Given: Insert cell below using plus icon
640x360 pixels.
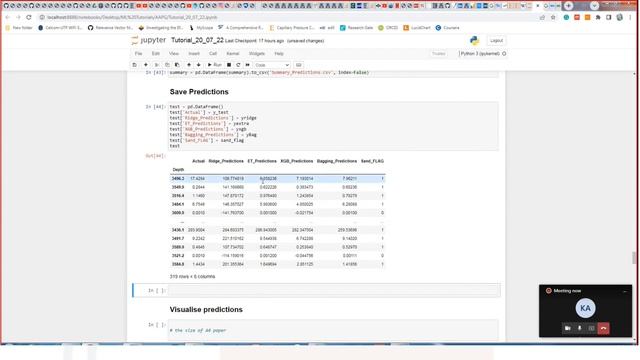Looking at the screenshot, I should [146, 65].
